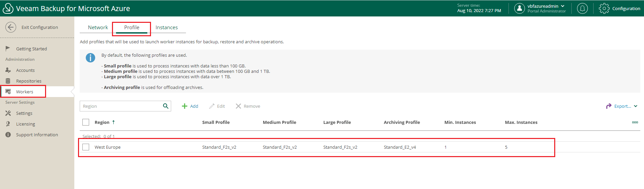Click the Workers monitor-gear icon

click(x=8, y=92)
